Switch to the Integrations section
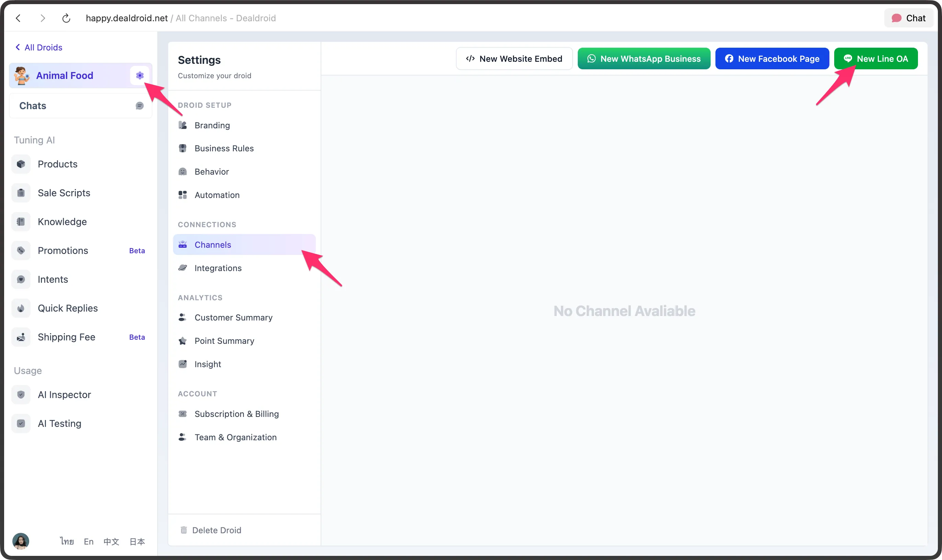This screenshot has height=560, width=942. (x=218, y=268)
